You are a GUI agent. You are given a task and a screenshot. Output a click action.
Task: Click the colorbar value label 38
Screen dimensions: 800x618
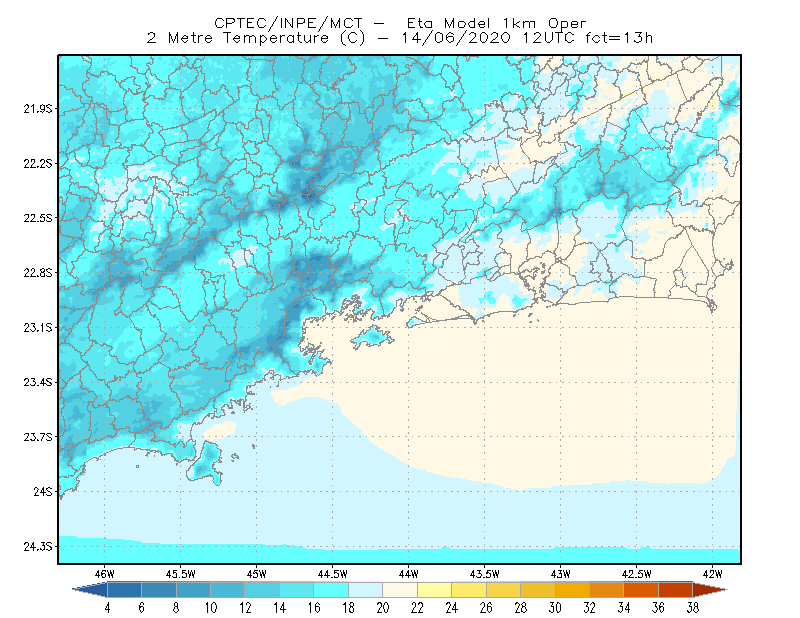pos(692,608)
